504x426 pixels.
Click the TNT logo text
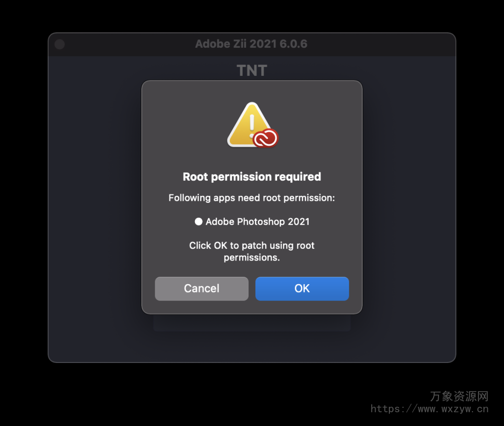[x=252, y=70]
